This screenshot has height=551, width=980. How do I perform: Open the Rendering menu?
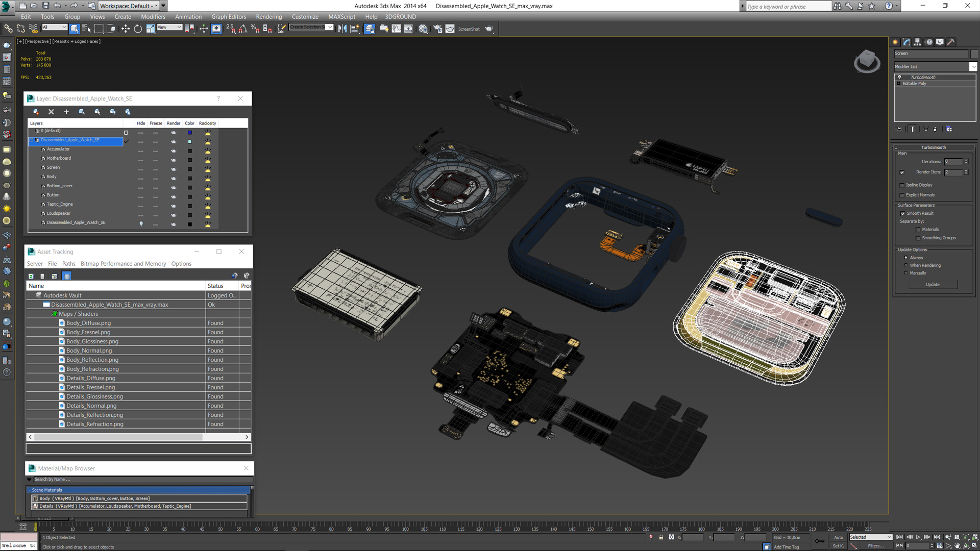coord(269,17)
